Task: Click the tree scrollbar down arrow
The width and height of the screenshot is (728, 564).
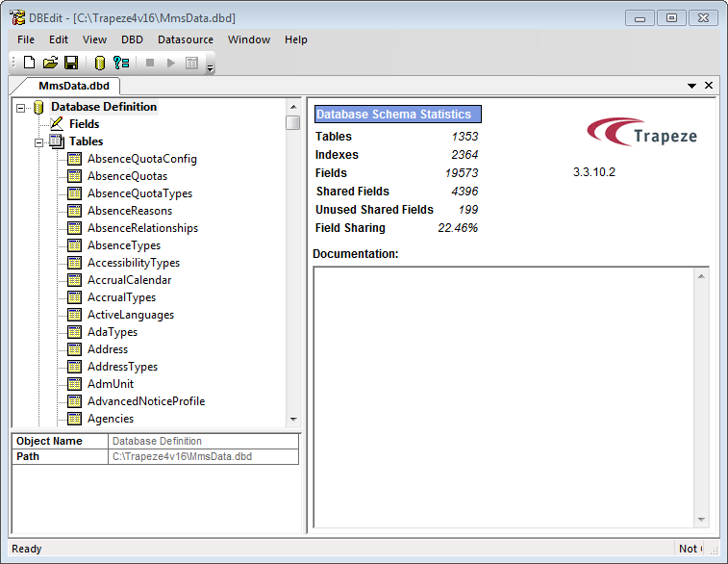Action: pos(293,420)
